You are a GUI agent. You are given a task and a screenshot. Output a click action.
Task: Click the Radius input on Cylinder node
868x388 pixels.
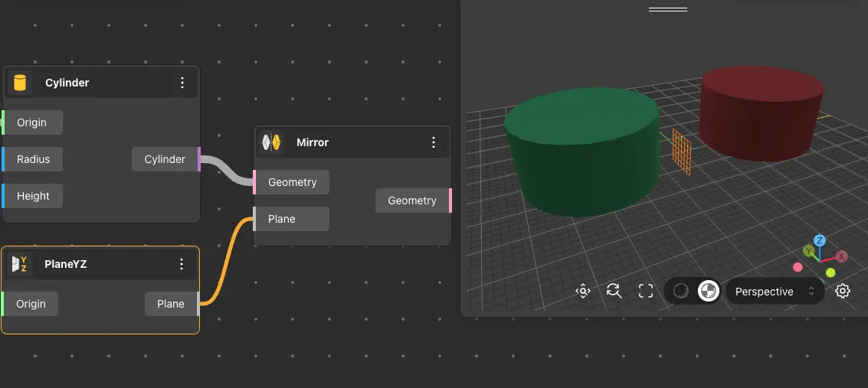coord(33,159)
